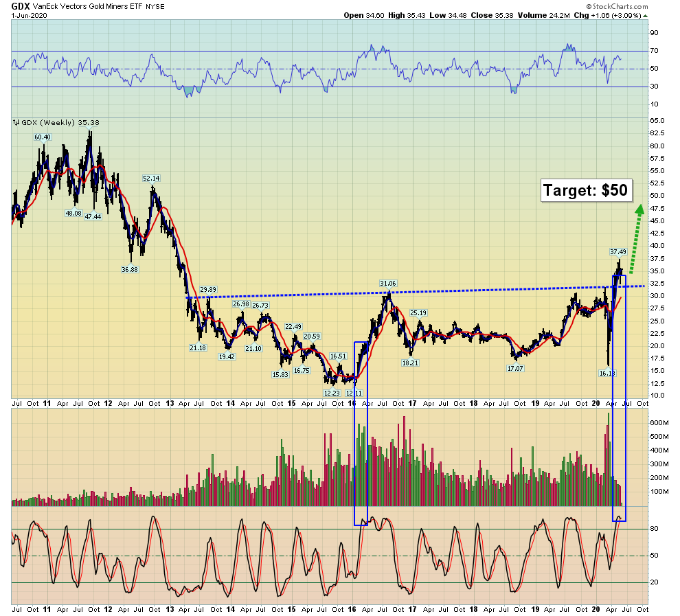
Task: Click the 1-Jun-2020 date text
Action: coord(29,16)
